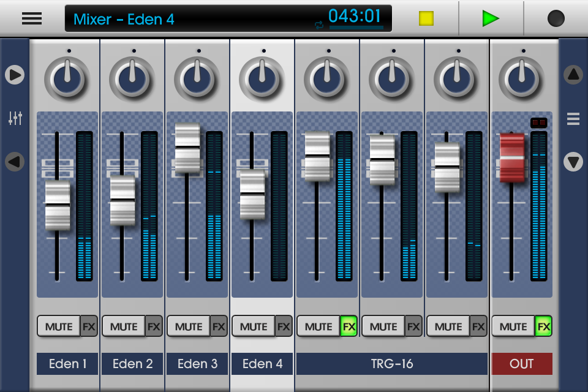This screenshot has width=588, height=392.
Task: Click the OUT channel pan knob
Action: coord(522,79)
